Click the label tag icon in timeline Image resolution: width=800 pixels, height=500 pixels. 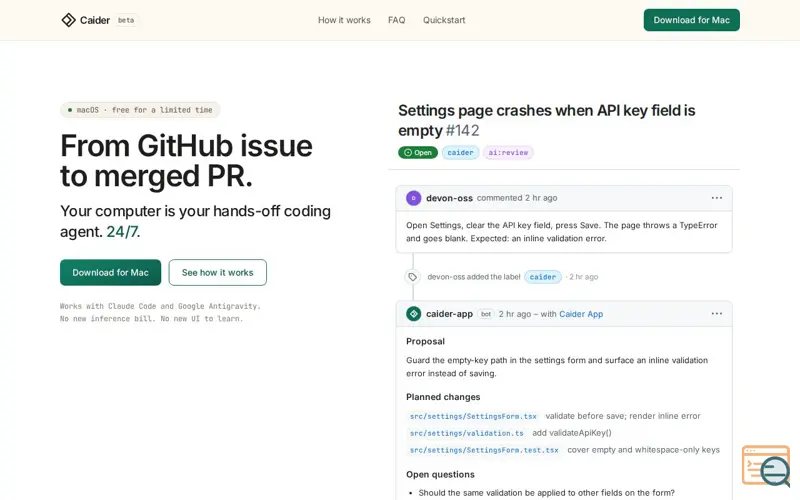pos(412,277)
